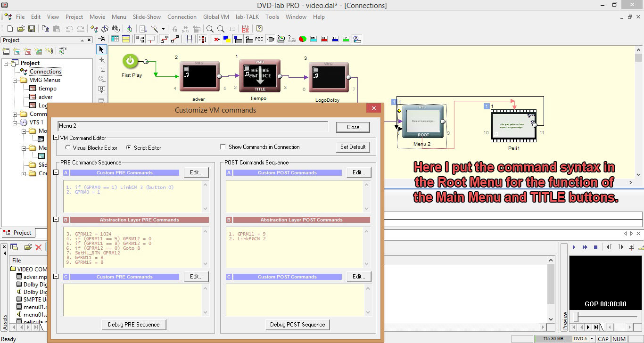644x343 pixels.
Task: Select the Visual Blocks Editor option
Action: (68, 148)
